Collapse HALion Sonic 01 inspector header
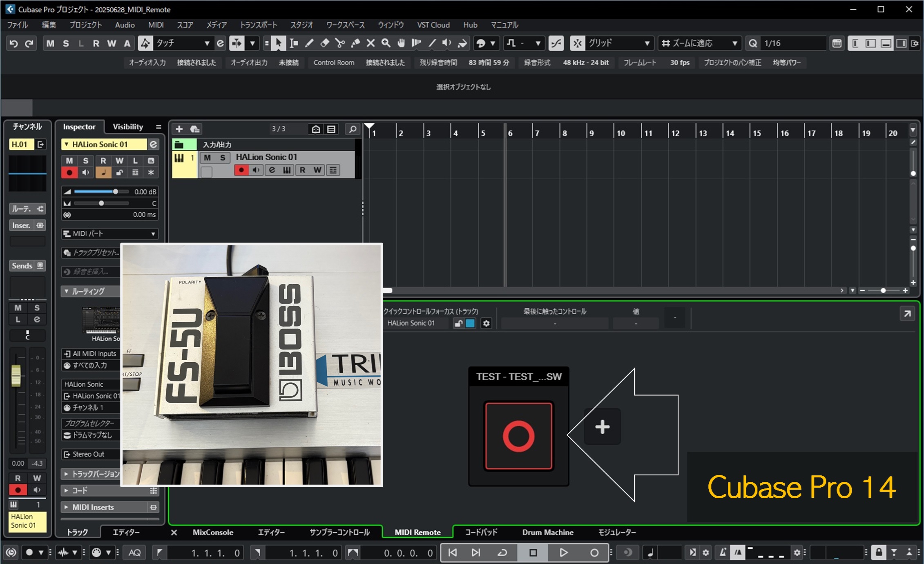Viewport: 924px width, 564px height. pyautogui.click(x=67, y=144)
